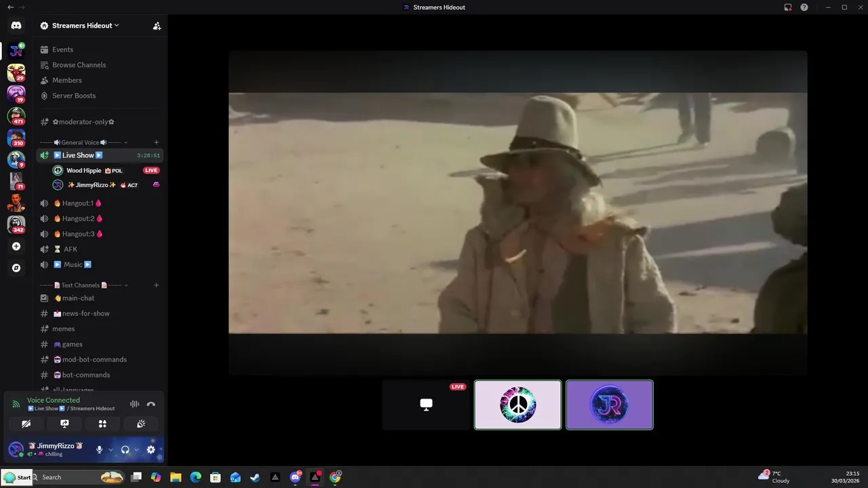Join Music voice channel
This screenshot has height=488, width=868.
(x=100, y=264)
